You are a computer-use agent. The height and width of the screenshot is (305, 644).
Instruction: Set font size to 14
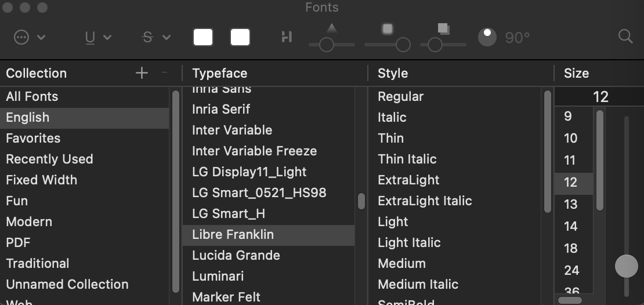[574, 227]
